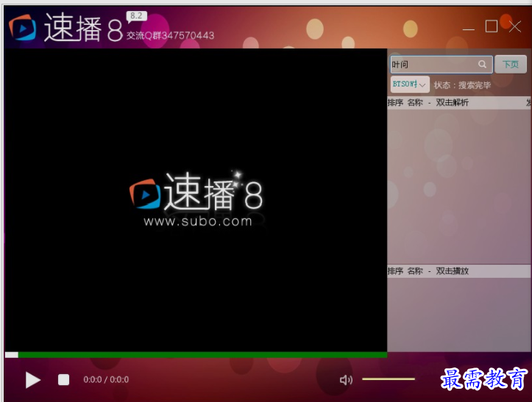
Task: Click the 8.2 version bubble
Action: click(x=136, y=16)
